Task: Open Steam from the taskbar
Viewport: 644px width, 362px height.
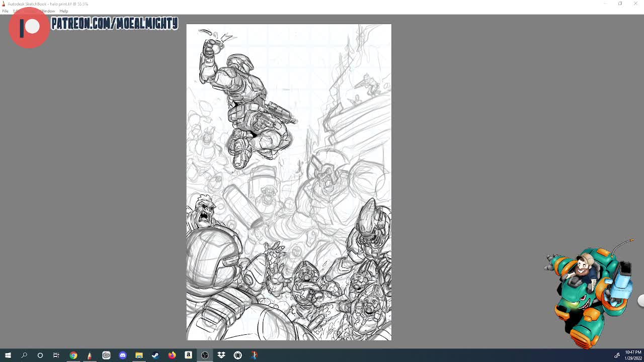Action: (155, 355)
